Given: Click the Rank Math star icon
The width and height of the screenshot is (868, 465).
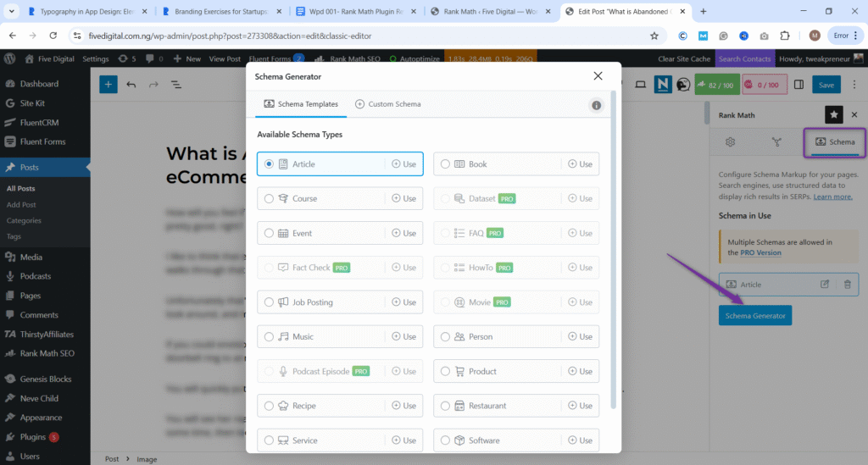Looking at the screenshot, I should tap(834, 114).
